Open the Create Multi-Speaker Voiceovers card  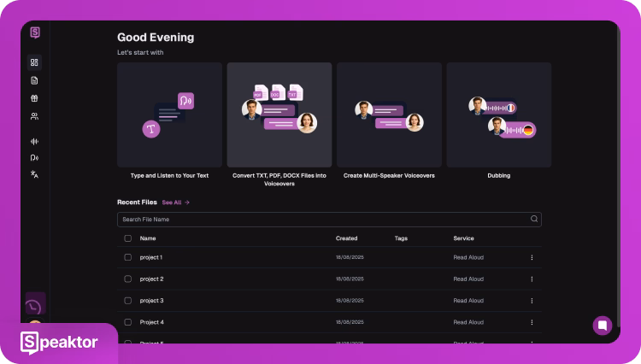click(389, 114)
